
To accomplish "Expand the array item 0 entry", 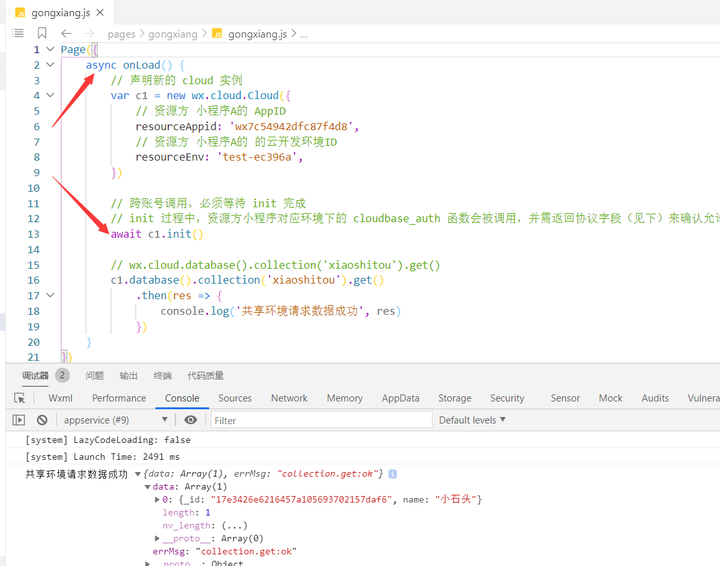I will click(157, 500).
